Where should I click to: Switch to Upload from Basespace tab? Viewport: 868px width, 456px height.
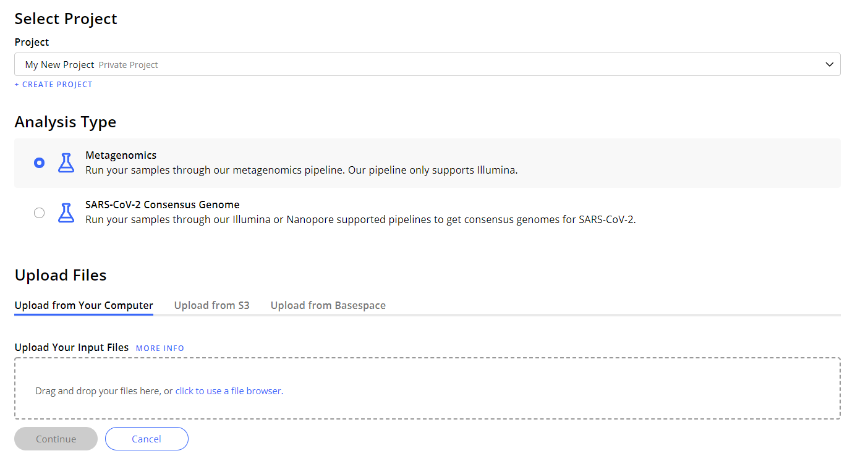[x=328, y=305]
